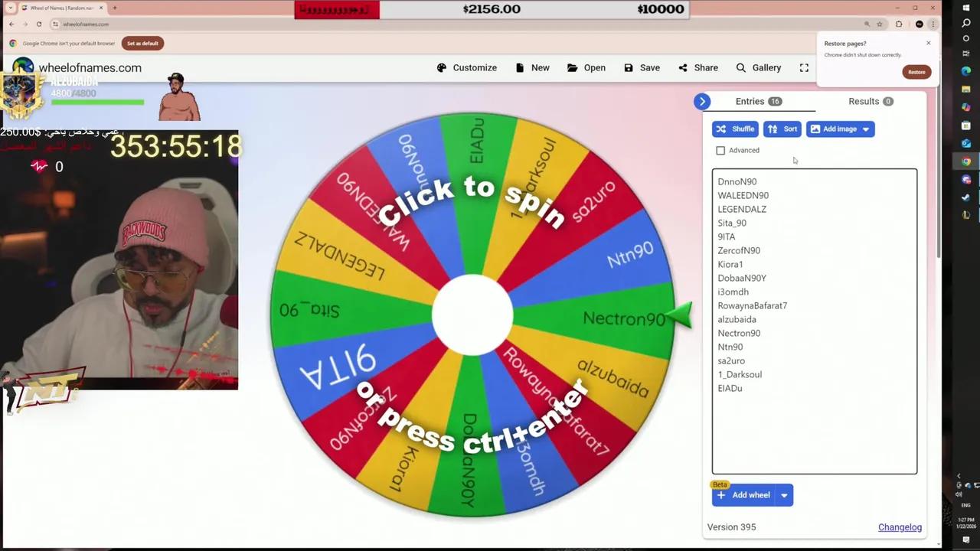Open Outlook from the taskbar

click(x=965, y=143)
